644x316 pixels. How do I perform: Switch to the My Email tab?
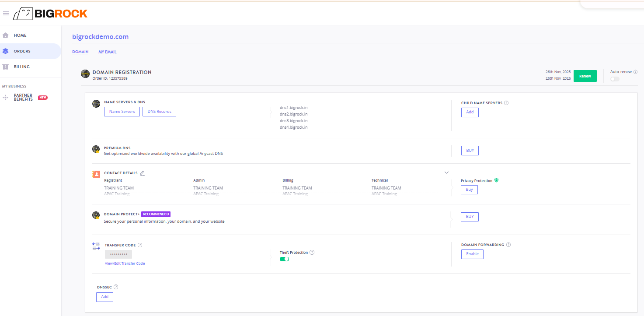(x=108, y=52)
